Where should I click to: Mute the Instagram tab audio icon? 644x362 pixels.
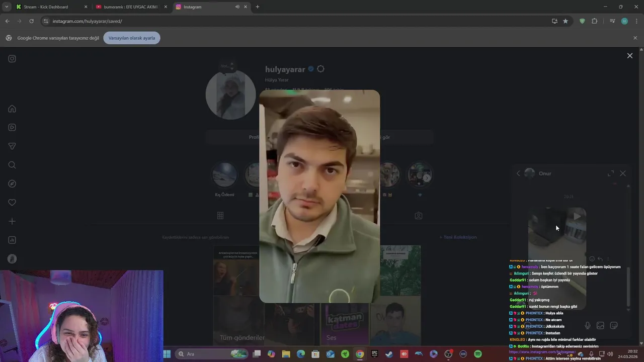pyautogui.click(x=237, y=7)
